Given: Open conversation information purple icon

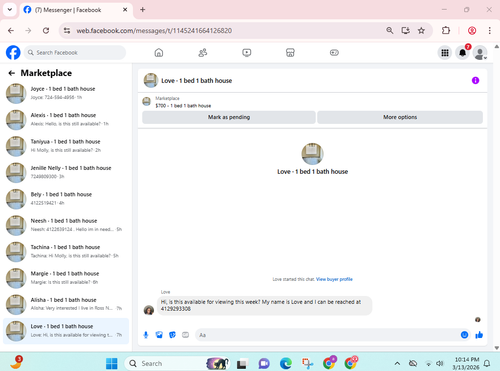Looking at the screenshot, I should [x=475, y=80].
